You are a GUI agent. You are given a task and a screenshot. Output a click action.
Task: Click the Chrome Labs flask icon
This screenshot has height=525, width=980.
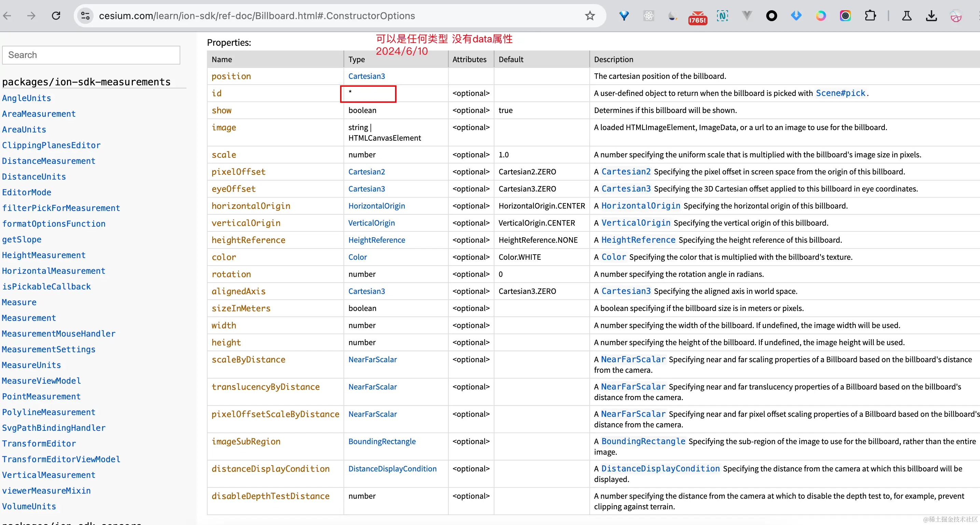pos(907,16)
